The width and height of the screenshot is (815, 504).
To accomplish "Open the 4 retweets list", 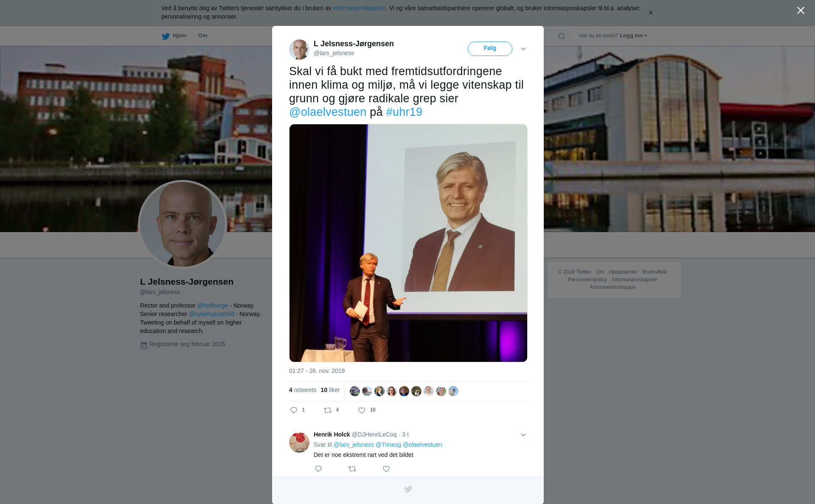I will 303,390.
